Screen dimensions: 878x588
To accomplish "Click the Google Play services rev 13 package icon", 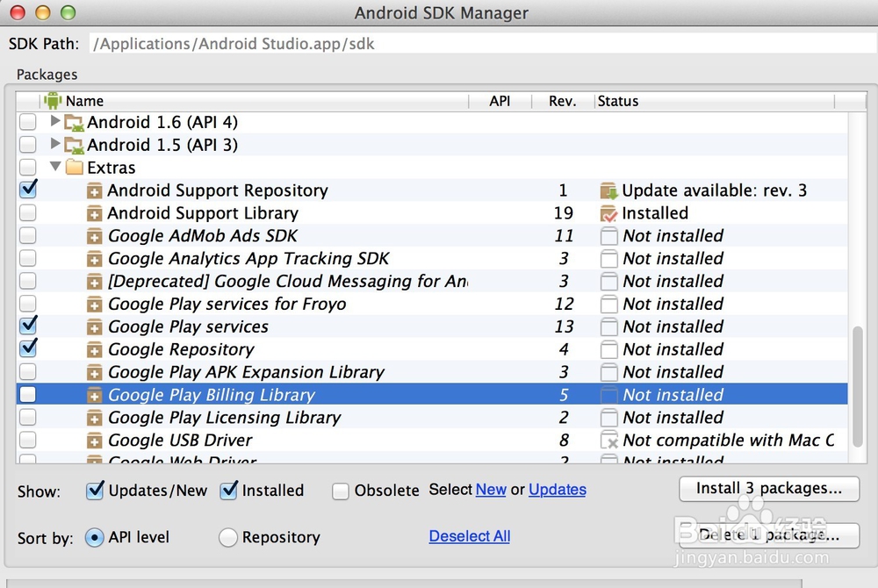I will (94, 326).
